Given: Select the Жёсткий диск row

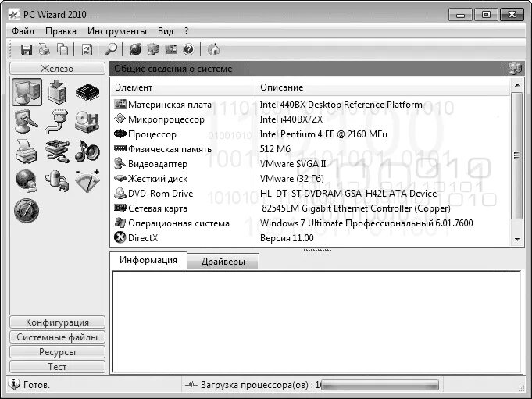Looking at the screenshot, I should pos(310,179).
